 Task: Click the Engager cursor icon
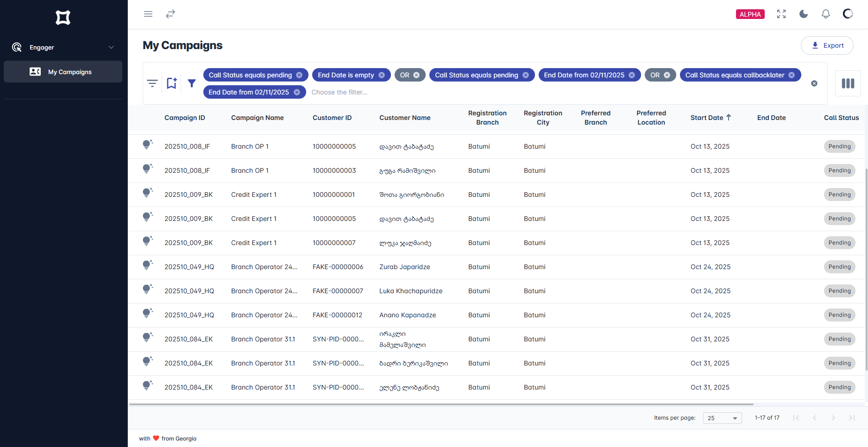[x=17, y=47]
